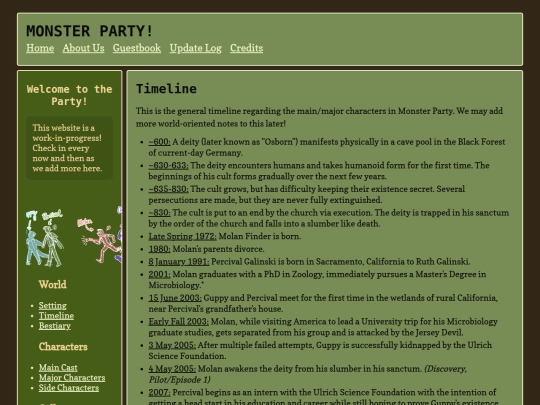This screenshot has width=540, height=405.
Task: Select Timeline in the sidebar
Action: [56, 315]
